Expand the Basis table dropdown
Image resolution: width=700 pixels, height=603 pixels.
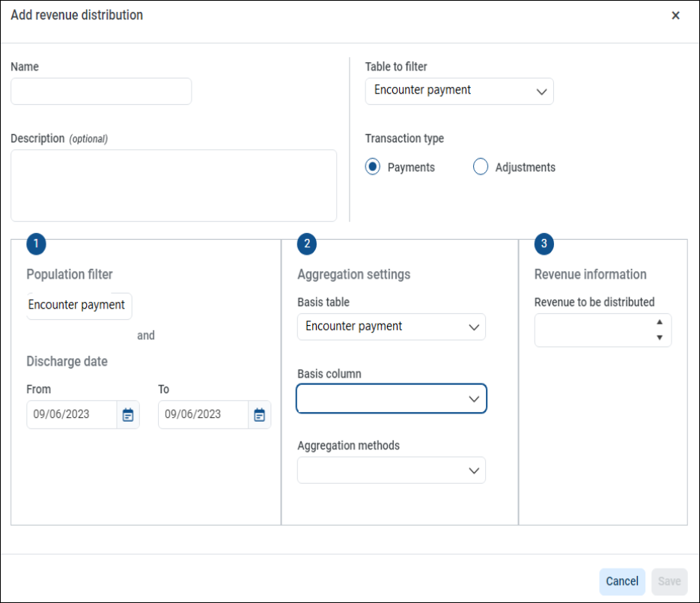point(391,327)
